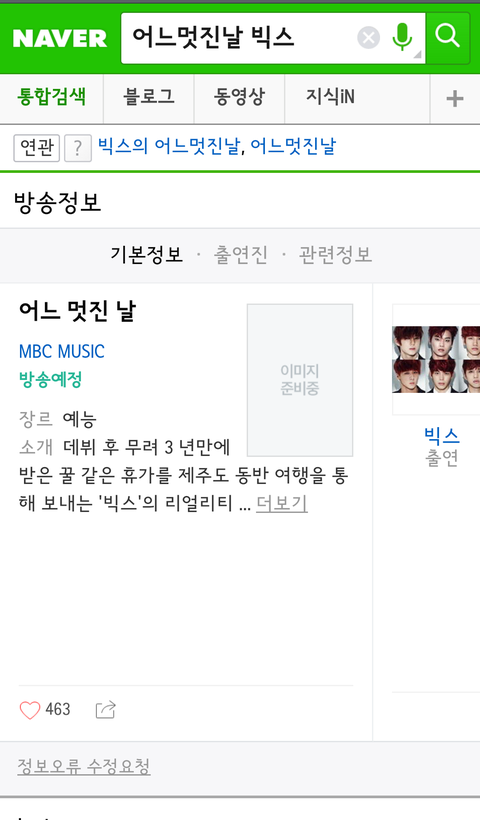Screen dimensions: 480x820
Task: Switch to the 동영상 tab
Action: pyautogui.click(x=239, y=97)
